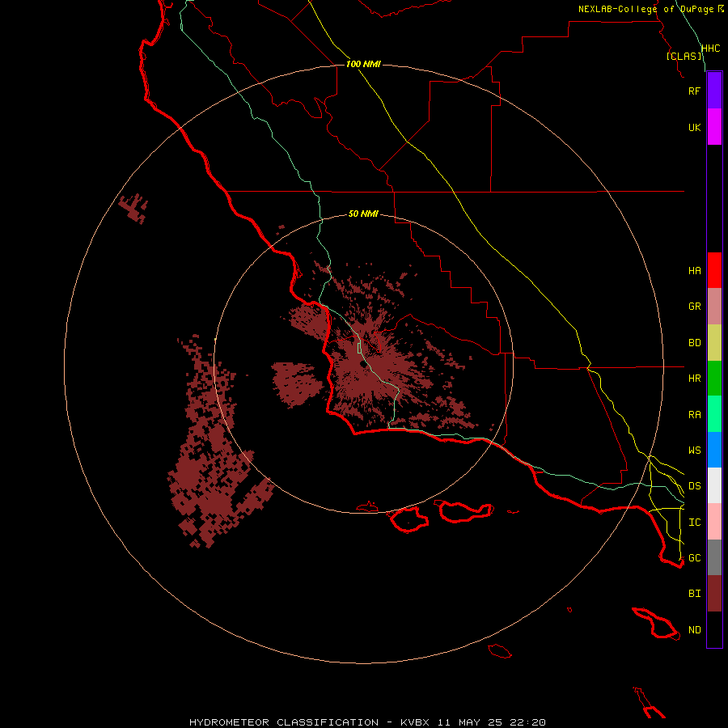Click the RF purple legend swatch
Image resolution: width=728 pixels, height=728 pixels.
click(714, 91)
